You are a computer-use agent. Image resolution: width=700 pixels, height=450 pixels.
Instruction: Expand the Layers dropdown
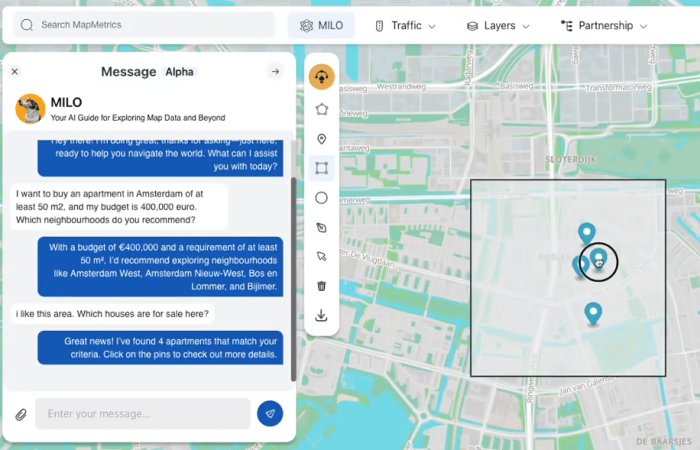[498, 26]
